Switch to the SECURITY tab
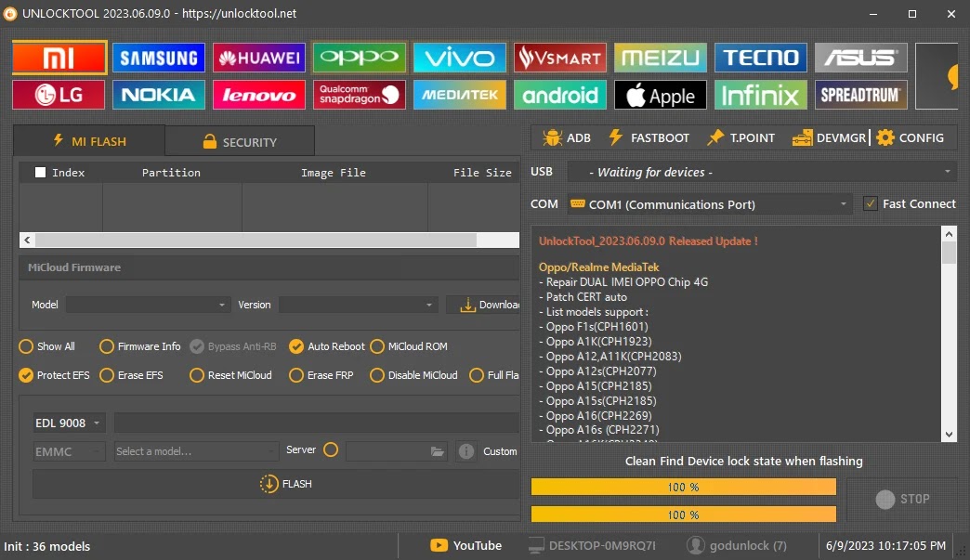 (x=240, y=141)
